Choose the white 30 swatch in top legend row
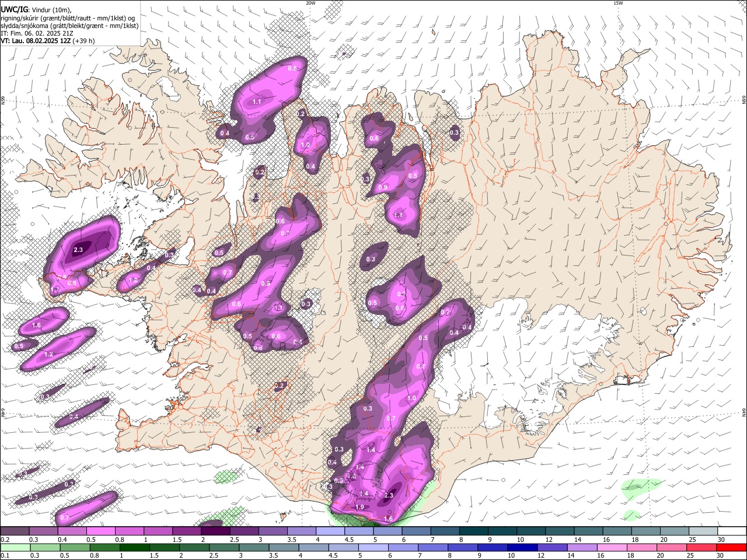The height and width of the screenshot is (560, 747). click(732, 531)
